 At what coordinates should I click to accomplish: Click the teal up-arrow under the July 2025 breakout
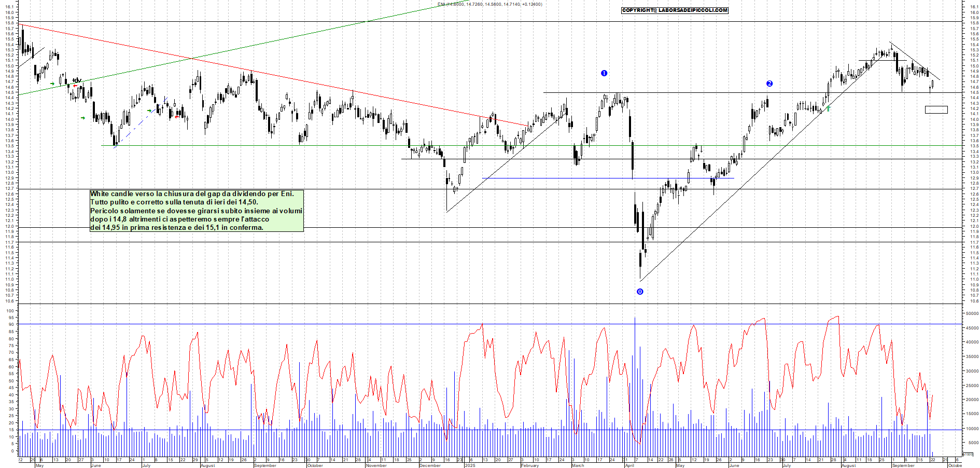click(x=828, y=108)
